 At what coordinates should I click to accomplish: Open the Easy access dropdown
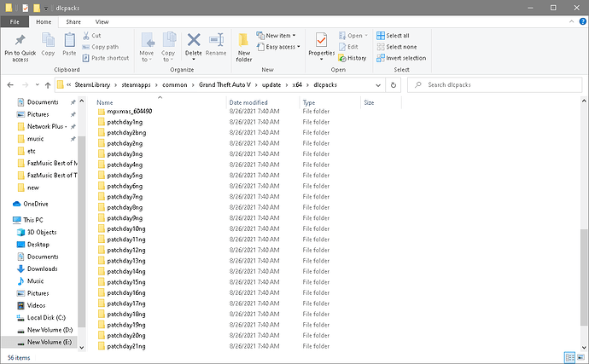click(278, 47)
